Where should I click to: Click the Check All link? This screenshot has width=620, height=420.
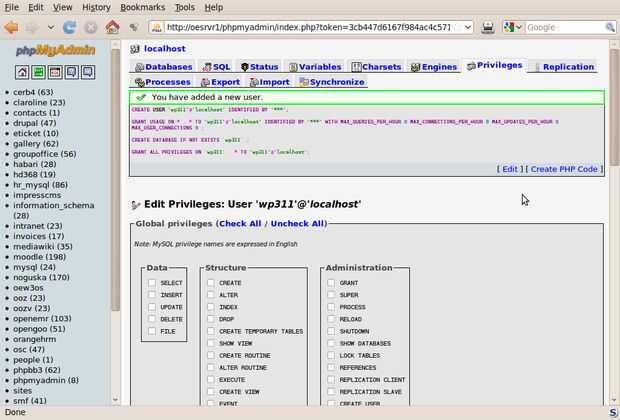click(240, 223)
